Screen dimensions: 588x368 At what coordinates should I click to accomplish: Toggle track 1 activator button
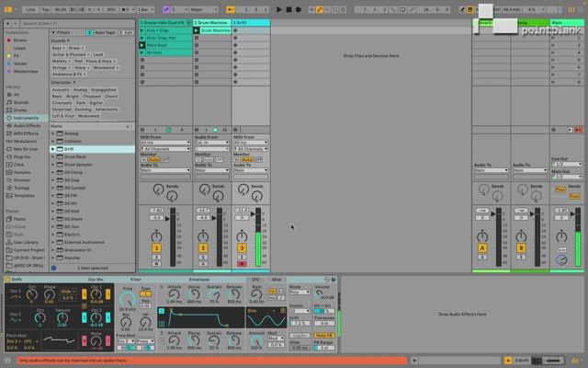[x=156, y=247]
